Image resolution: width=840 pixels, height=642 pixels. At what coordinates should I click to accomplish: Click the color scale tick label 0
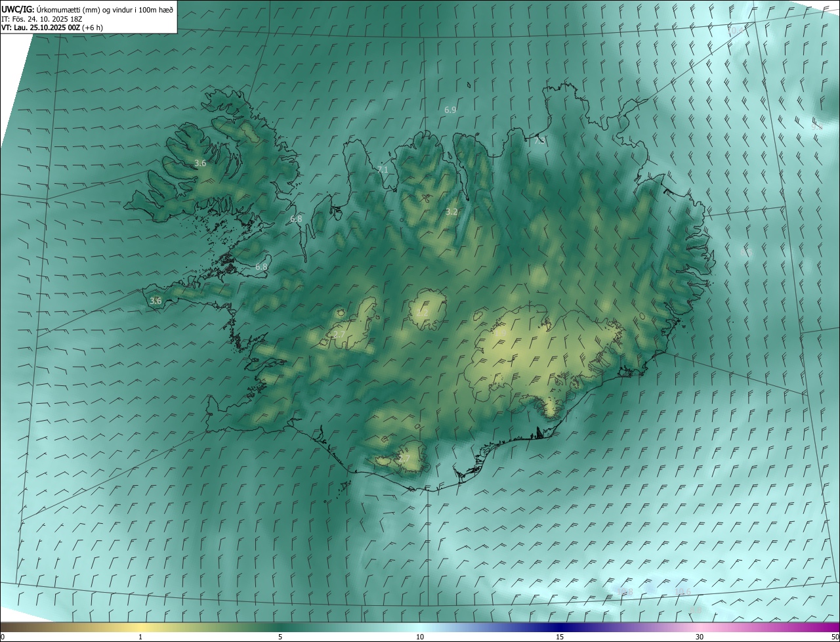coord(2,637)
